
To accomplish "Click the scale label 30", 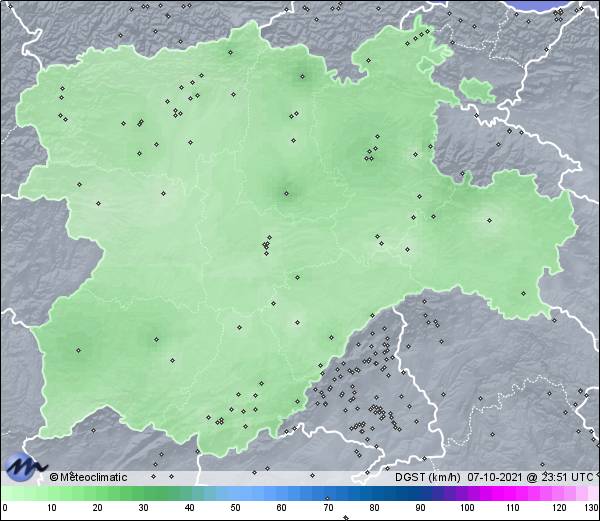I will [143, 508].
